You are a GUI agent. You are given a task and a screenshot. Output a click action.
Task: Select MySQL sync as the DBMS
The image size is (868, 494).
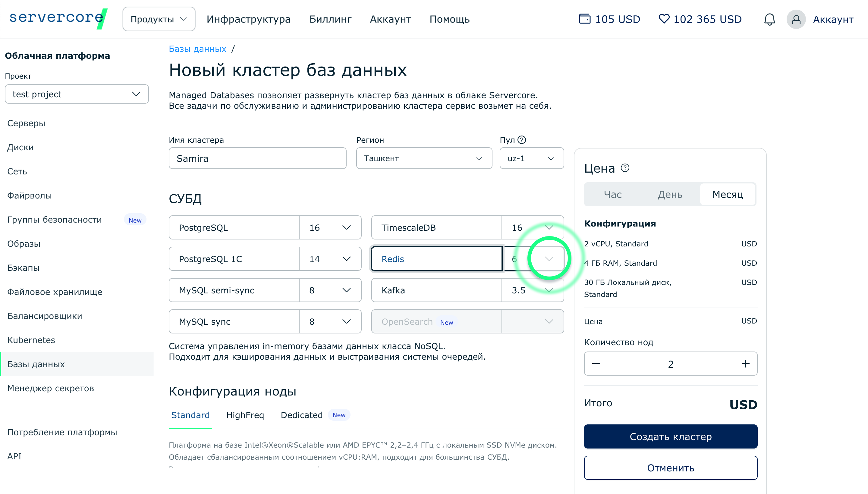(234, 321)
